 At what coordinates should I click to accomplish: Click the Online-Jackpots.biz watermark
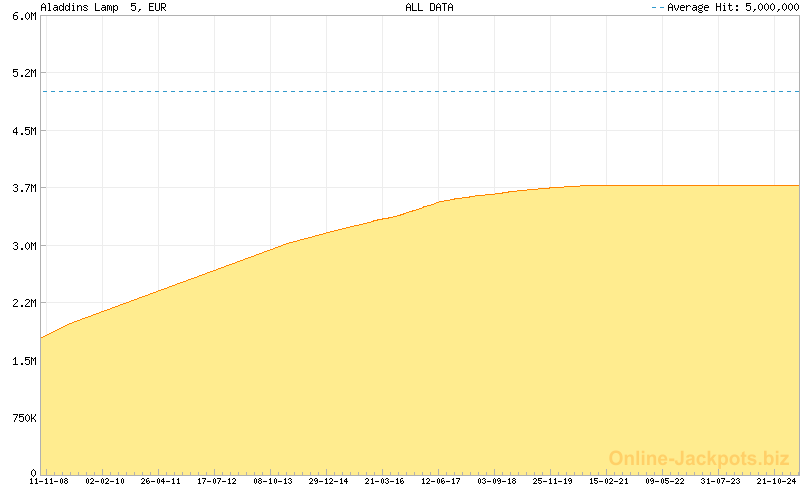699,458
